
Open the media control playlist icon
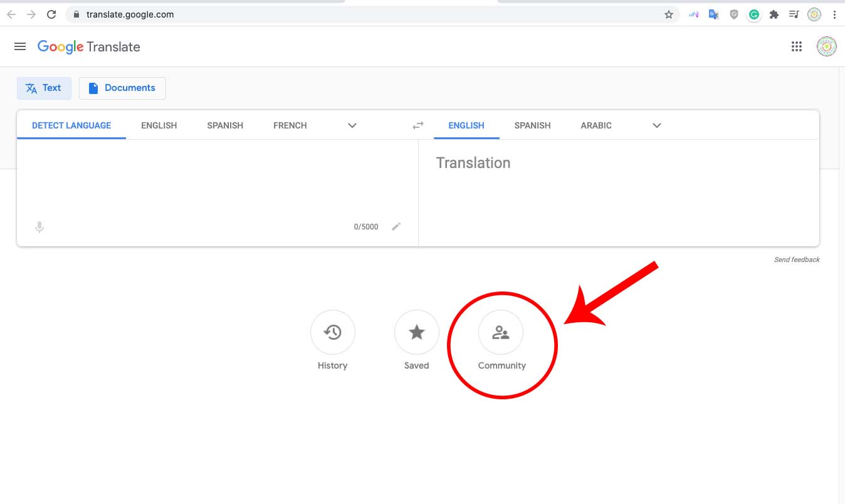click(x=794, y=14)
